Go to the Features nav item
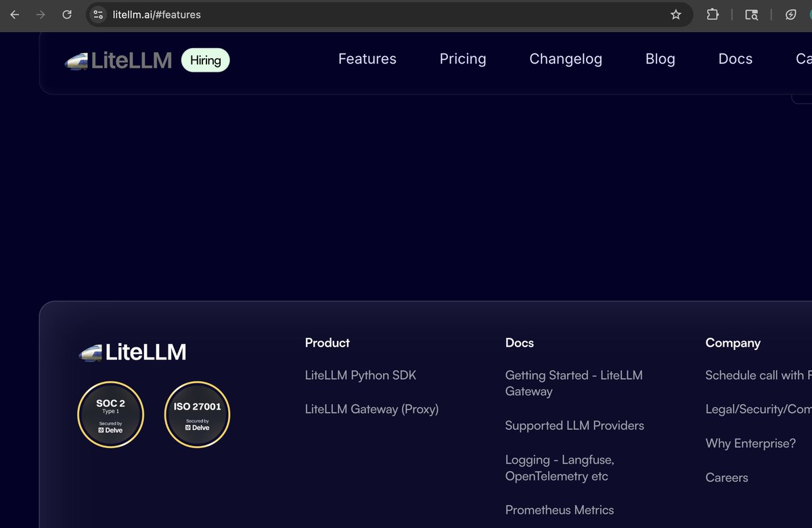Screen dimensions: 812x528 (367, 59)
